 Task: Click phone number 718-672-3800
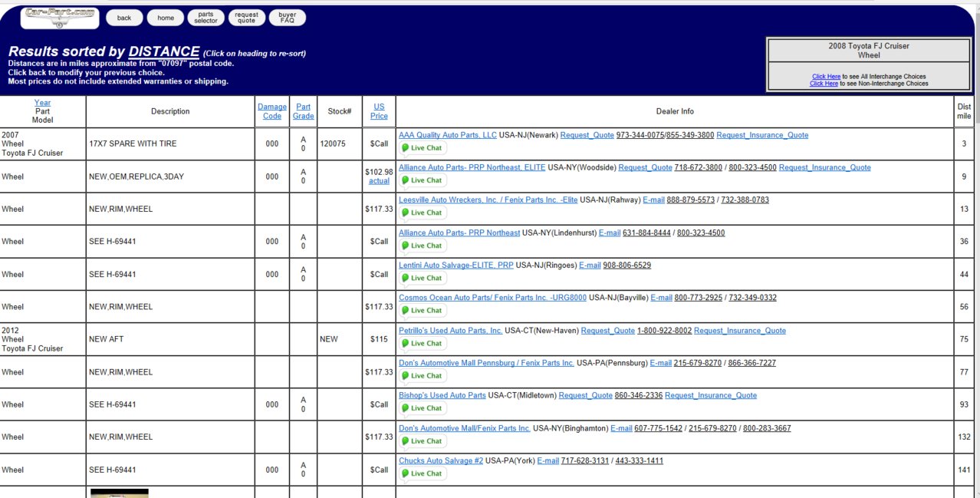coord(699,167)
